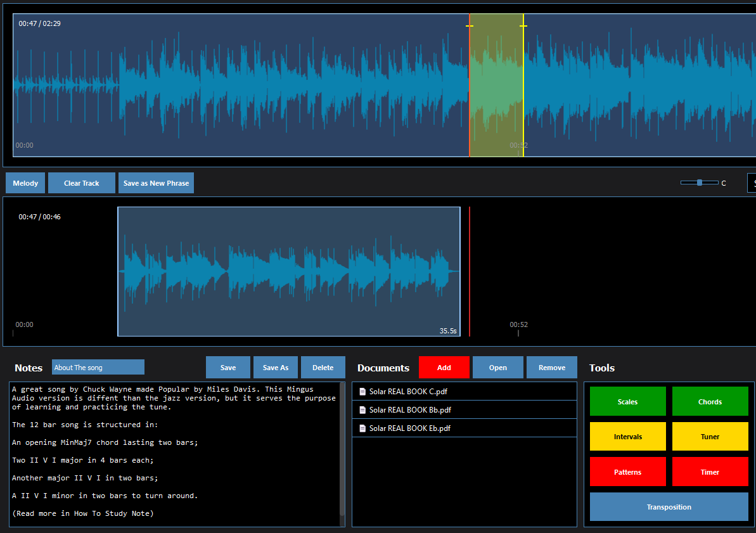Select Solar REAL BOOK C.pdf
Viewport: 756px width, 533px height.
click(409, 392)
